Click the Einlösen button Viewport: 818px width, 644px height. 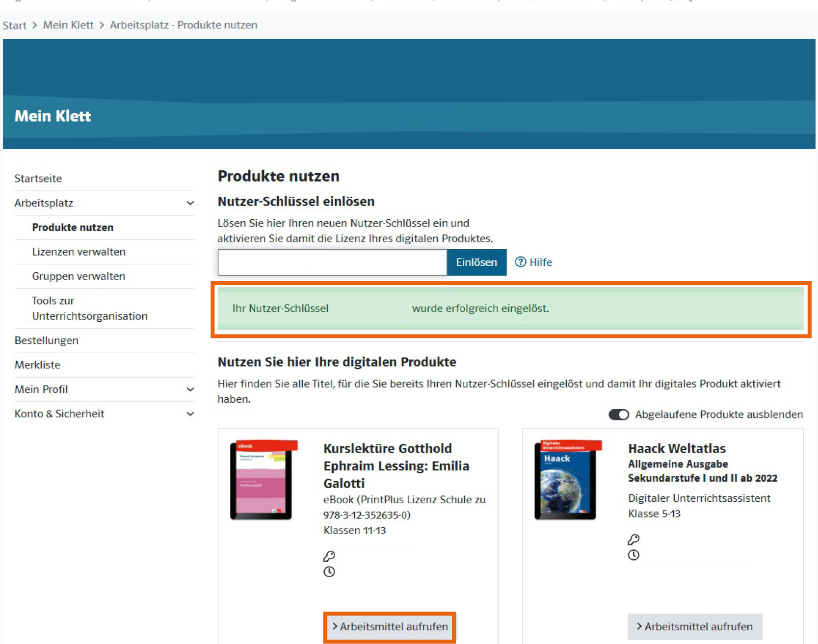476,262
